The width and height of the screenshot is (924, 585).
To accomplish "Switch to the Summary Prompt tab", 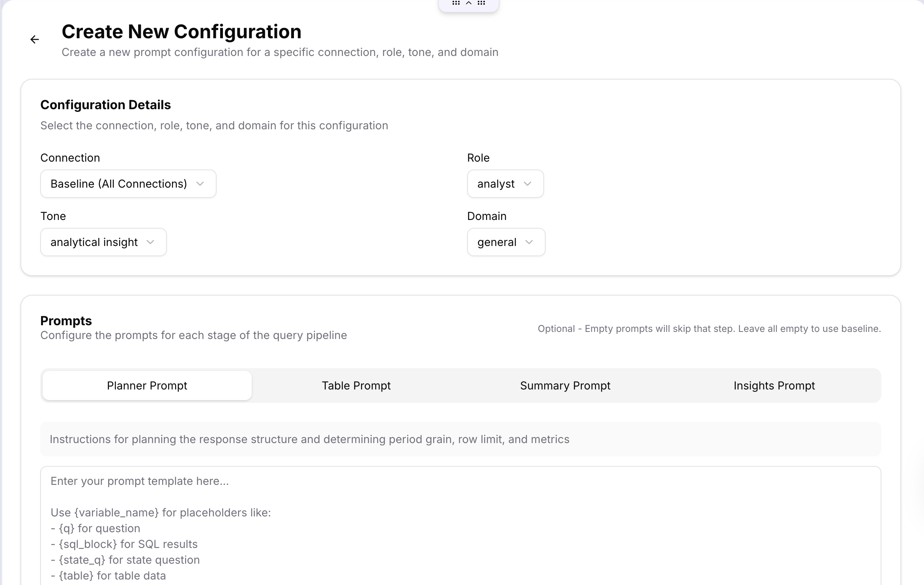I will (565, 386).
